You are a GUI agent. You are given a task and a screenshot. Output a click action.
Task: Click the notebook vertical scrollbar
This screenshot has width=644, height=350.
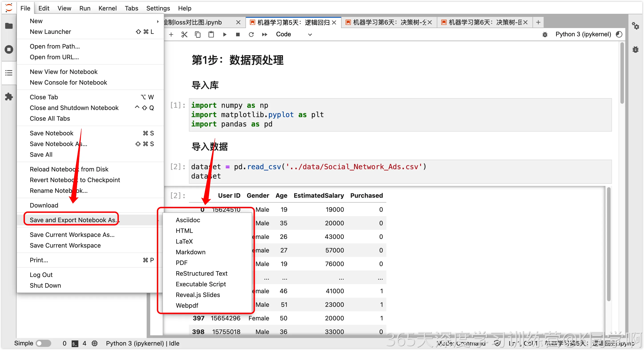[x=622, y=73]
